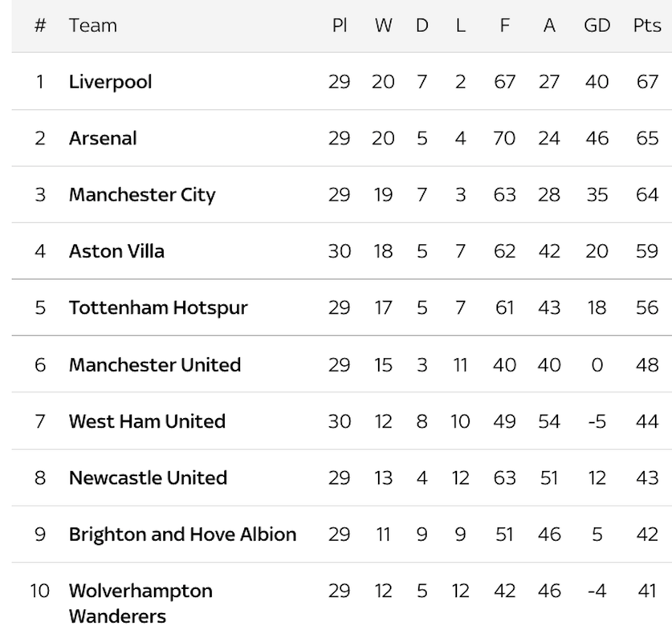Click the Manchester City team name
Screen dimensions: 672x642
click(142, 195)
